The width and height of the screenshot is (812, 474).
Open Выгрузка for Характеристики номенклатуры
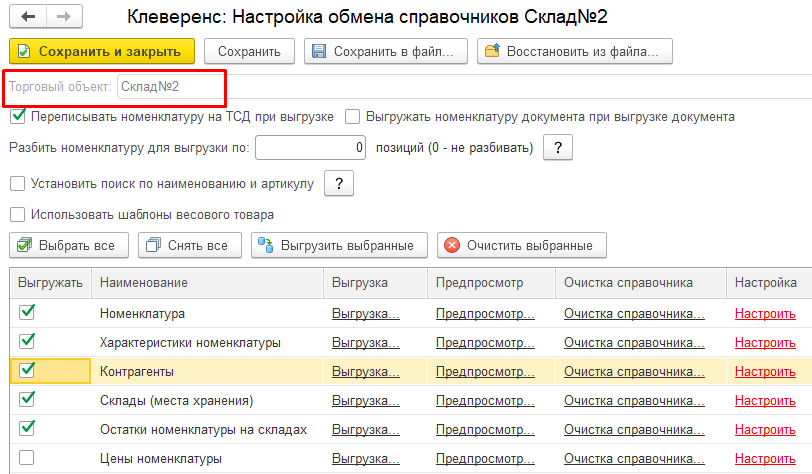[x=366, y=343]
